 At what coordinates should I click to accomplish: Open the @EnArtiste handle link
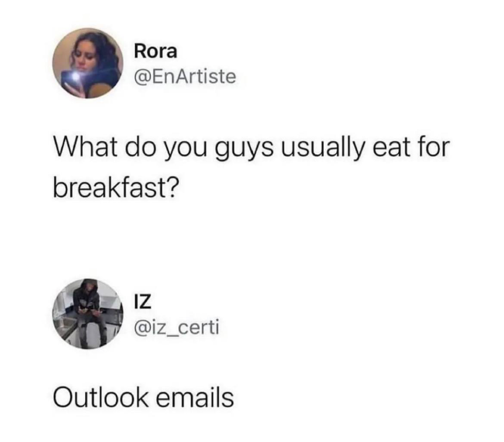185,76
